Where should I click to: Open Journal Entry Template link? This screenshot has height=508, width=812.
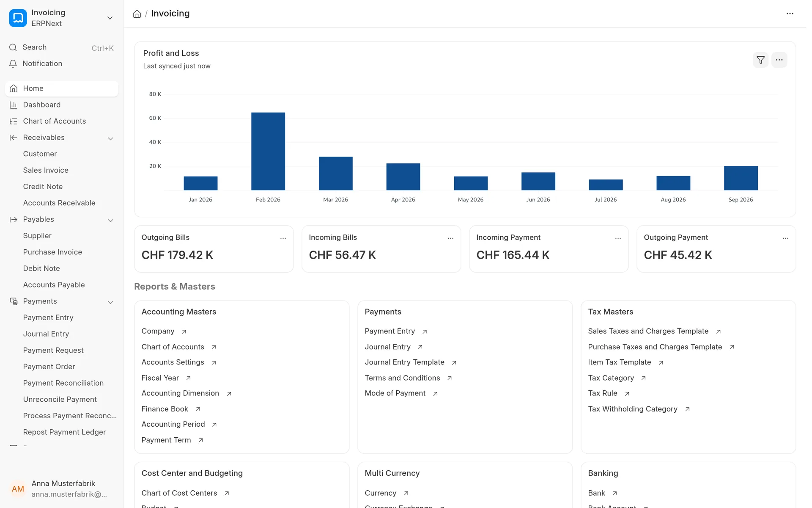tap(404, 362)
